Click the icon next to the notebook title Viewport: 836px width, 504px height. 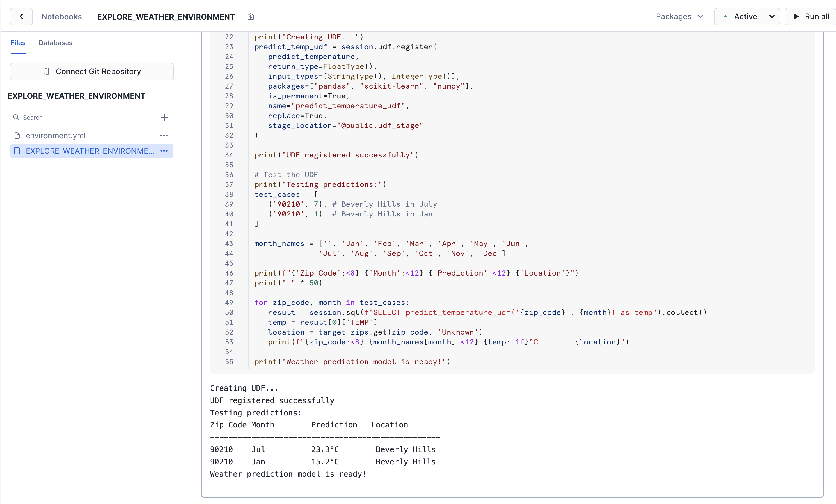pyautogui.click(x=250, y=17)
